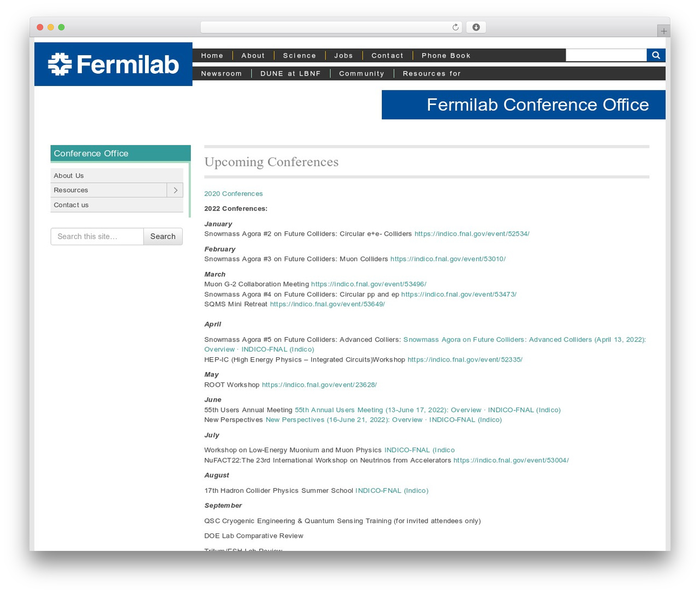Open 55th Annual Users Meeting link
700x593 pixels.
(428, 410)
